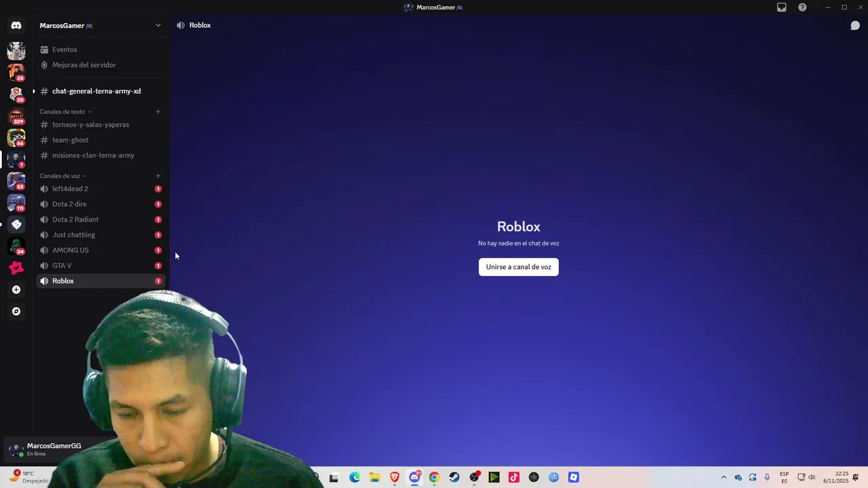Switch the ESP ES input language
This screenshot has height=488, width=868.
click(x=785, y=478)
